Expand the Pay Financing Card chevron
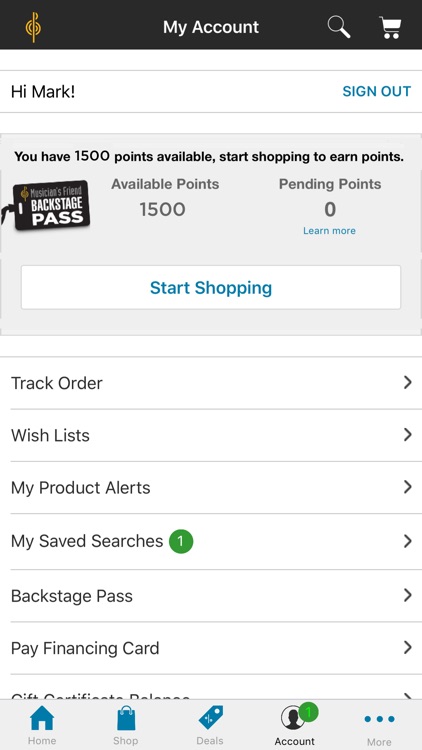 [408, 648]
